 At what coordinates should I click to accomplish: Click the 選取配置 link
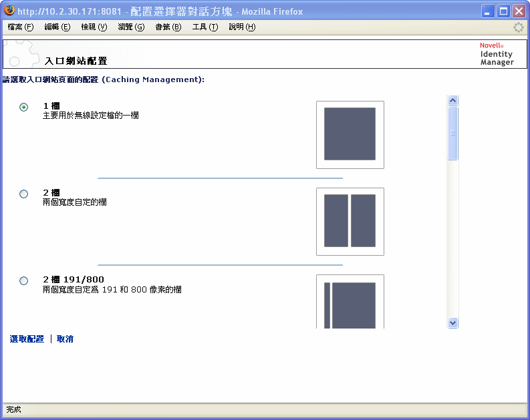(27, 339)
